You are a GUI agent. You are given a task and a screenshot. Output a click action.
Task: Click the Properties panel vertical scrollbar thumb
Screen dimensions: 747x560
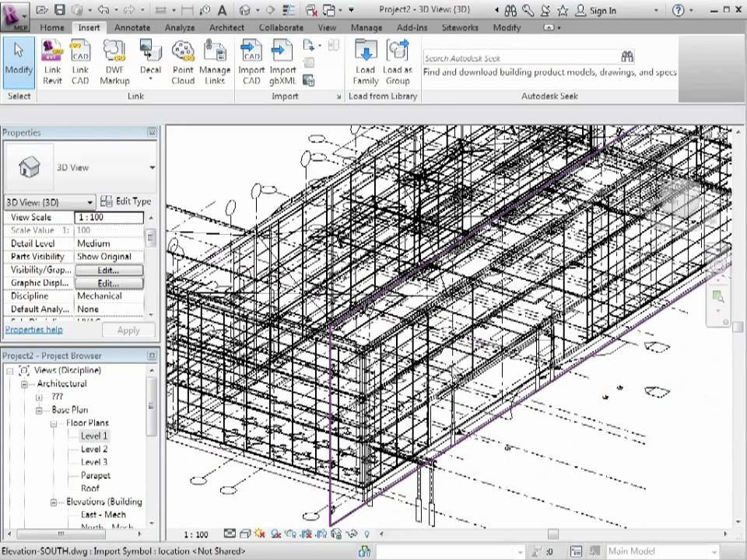coord(150,238)
